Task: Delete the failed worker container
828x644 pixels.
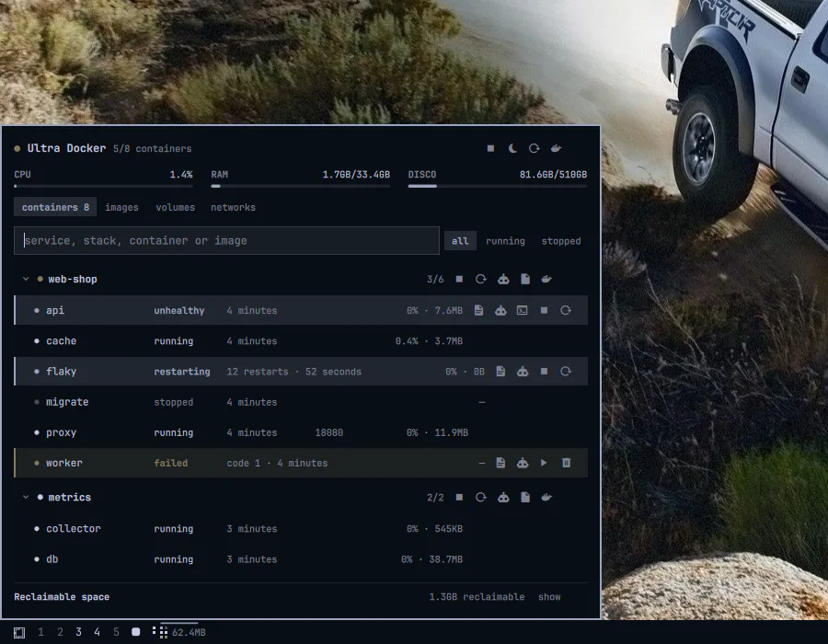Action: (566, 463)
